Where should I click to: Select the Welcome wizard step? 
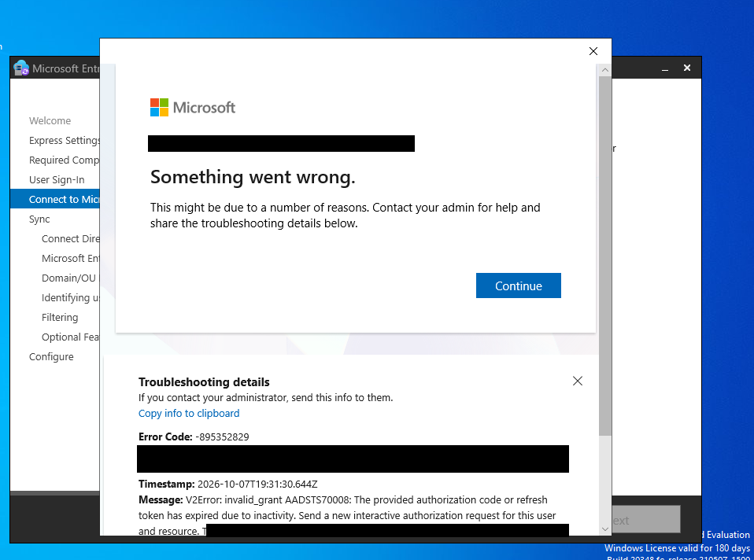pos(50,120)
